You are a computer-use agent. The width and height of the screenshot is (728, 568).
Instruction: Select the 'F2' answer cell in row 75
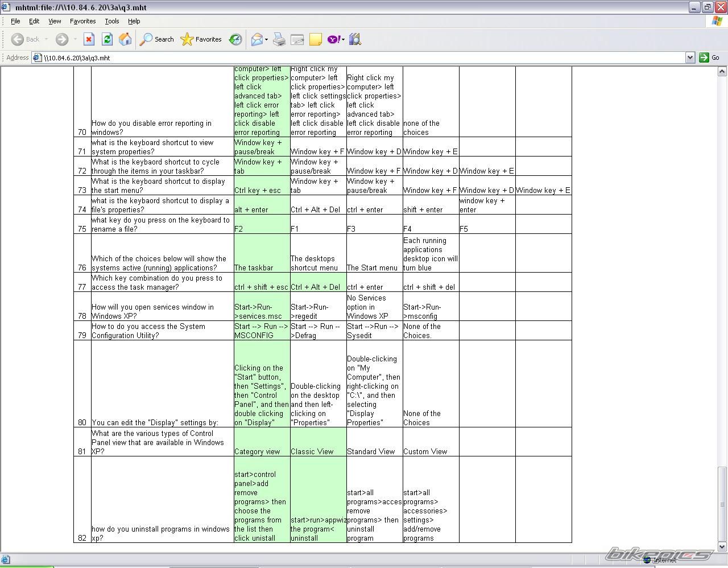click(262, 224)
